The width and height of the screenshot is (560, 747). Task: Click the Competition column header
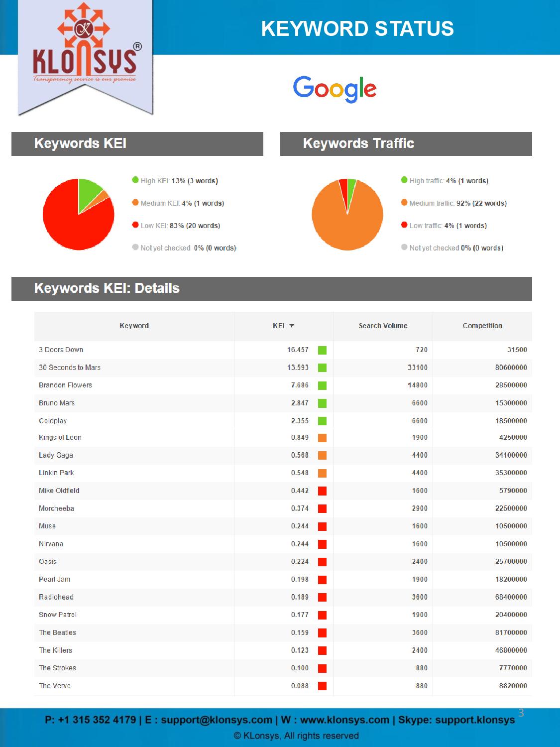click(x=482, y=326)
